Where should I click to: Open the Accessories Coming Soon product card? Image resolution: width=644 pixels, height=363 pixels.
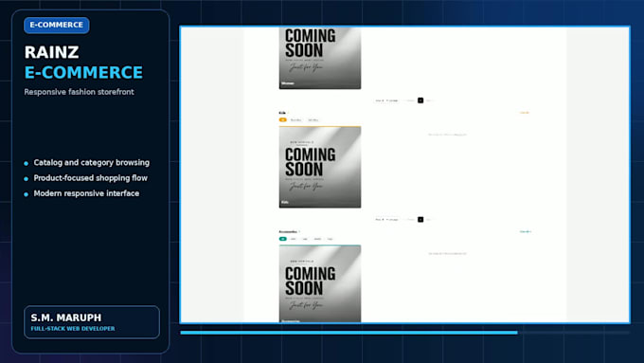point(320,283)
